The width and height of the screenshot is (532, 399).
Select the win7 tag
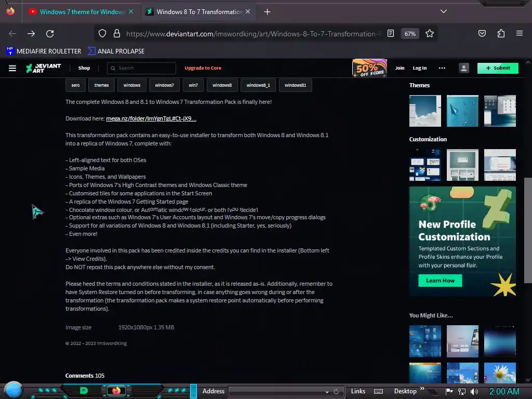point(193,85)
